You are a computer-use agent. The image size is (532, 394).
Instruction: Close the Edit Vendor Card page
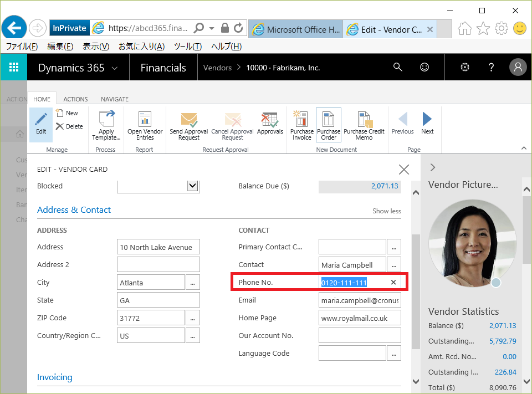404,170
